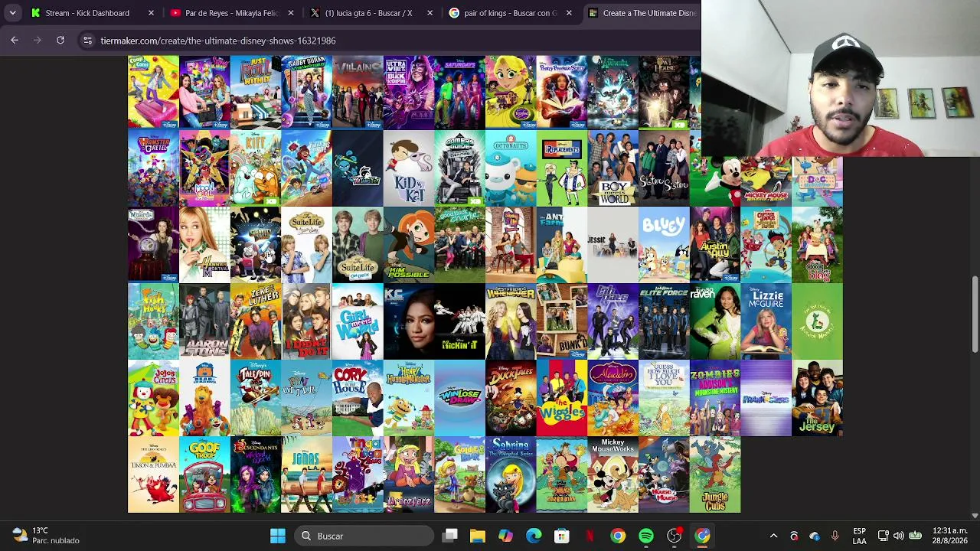The width and height of the screenshot is (980, 551).
Task: Go forward in browser history
Action: click(x=38, y=41)
